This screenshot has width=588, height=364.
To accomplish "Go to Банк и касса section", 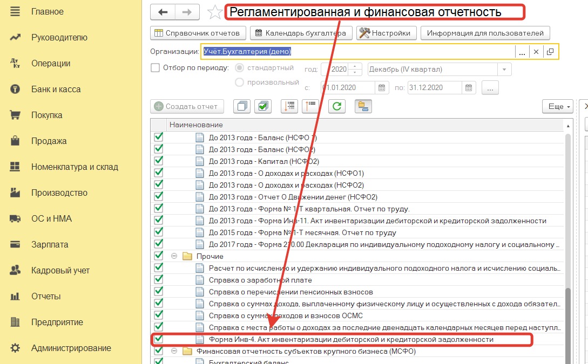I will click(56, 89).
